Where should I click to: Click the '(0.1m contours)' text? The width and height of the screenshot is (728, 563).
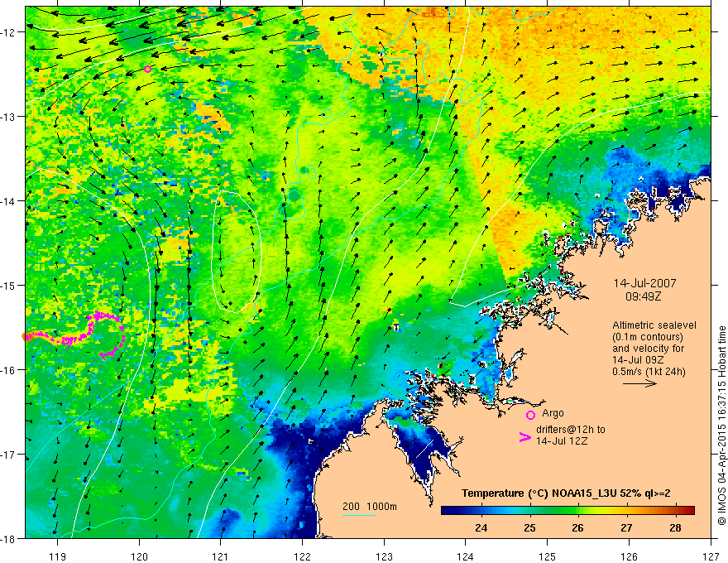tap(647, 337)
